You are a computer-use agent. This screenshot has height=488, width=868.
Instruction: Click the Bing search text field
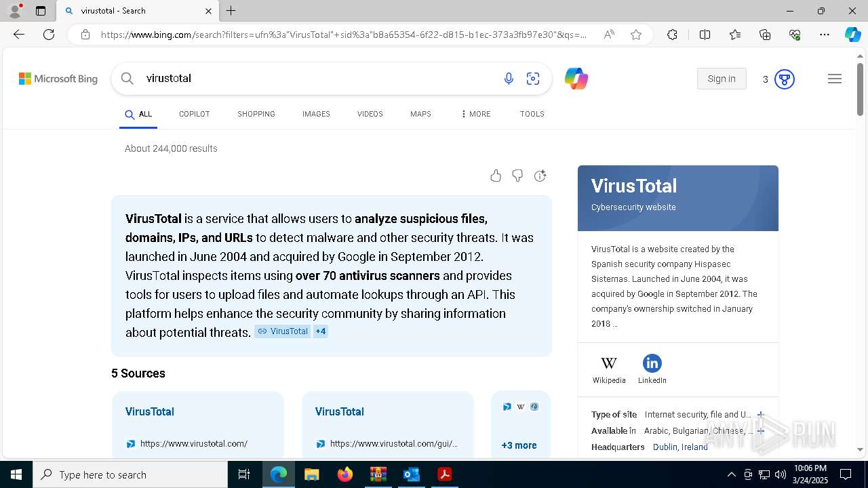pos(319,79)
